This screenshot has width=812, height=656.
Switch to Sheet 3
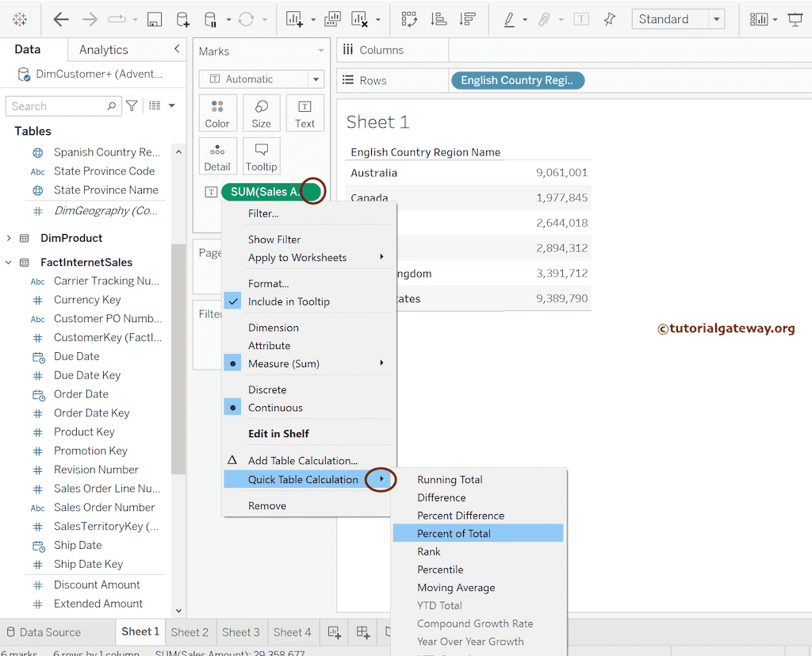241,632
